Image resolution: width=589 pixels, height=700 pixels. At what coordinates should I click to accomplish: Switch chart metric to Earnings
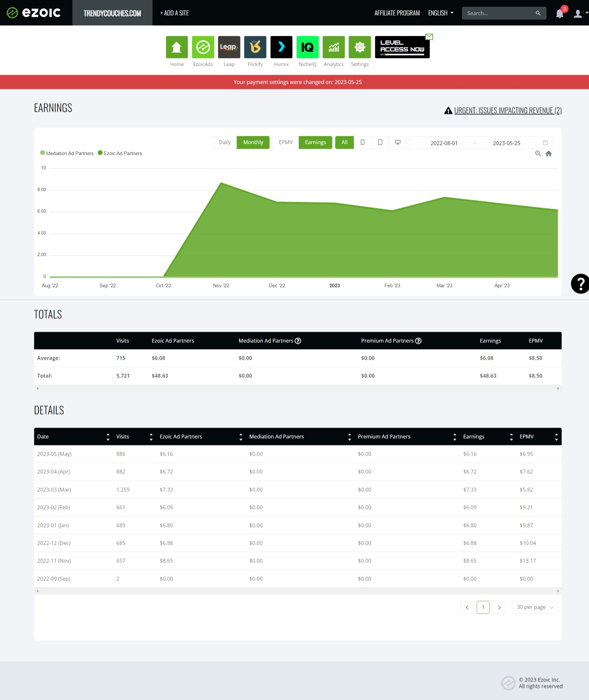click(315, 142)
